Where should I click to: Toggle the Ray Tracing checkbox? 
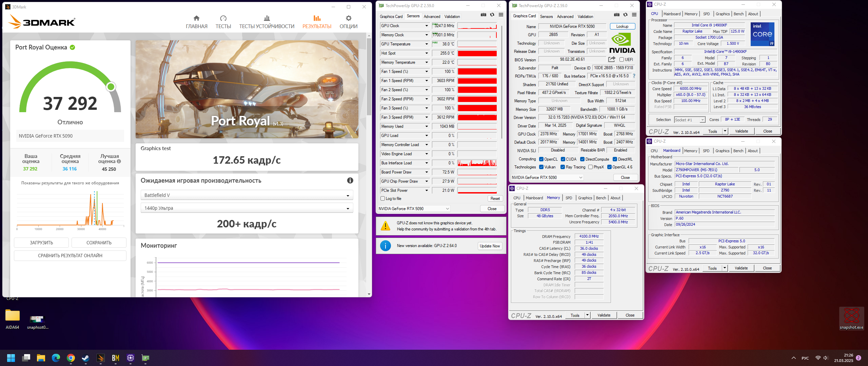[x=563, y=167]
